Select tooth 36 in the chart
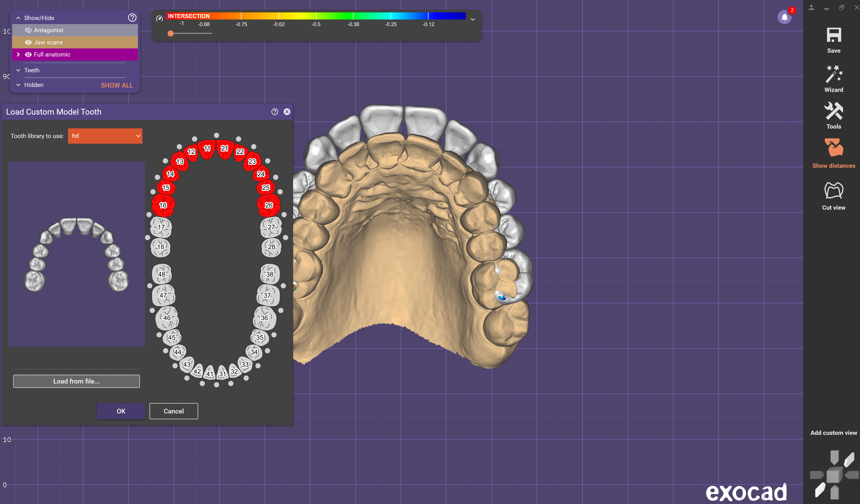The width and height of the screenshot is (860, 504). pos(264,318)
